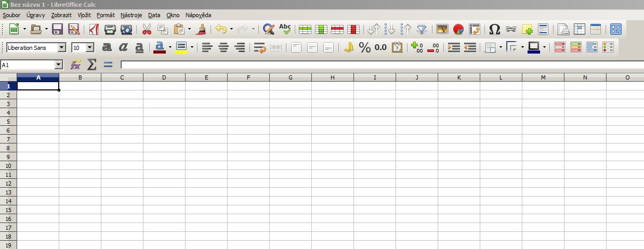Select column D header
Image resolution: width=644 pixels, height=249 pixels.
(x=164, y=77)
